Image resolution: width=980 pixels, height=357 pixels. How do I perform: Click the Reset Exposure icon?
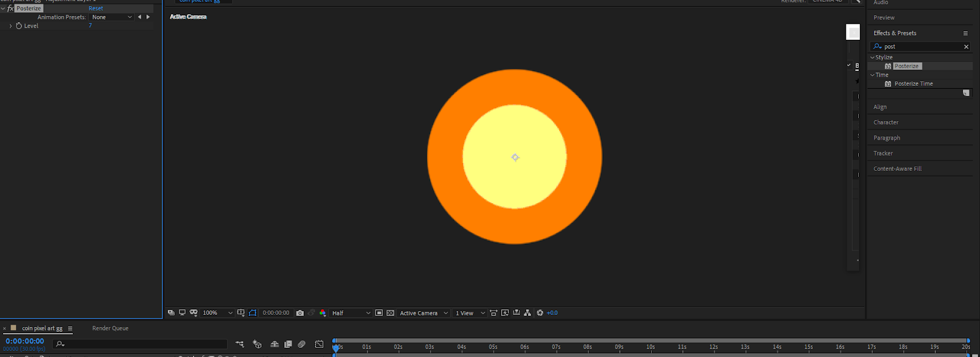click(x=540, y=313)
